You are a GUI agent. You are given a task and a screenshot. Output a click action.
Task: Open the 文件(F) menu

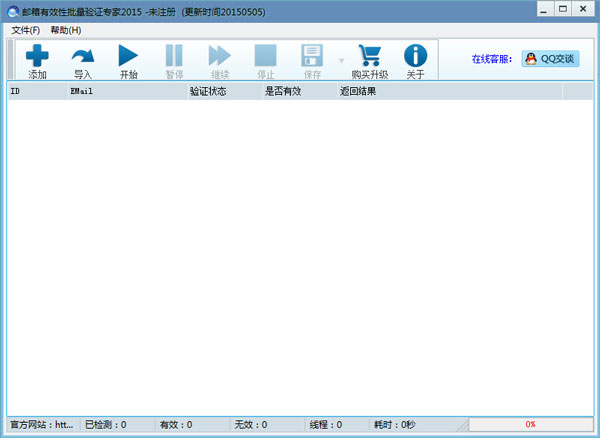click(26, 30)
